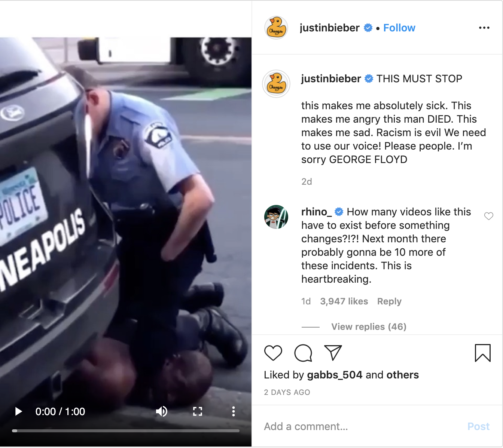This screenshot has height=448, width=503.
Task: Enter fullscreen video mode
Action: (198, 412)
